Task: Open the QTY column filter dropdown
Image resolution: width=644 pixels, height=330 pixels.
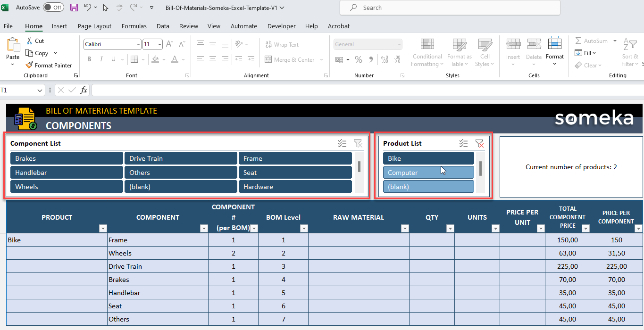Action: click(450, 228)
